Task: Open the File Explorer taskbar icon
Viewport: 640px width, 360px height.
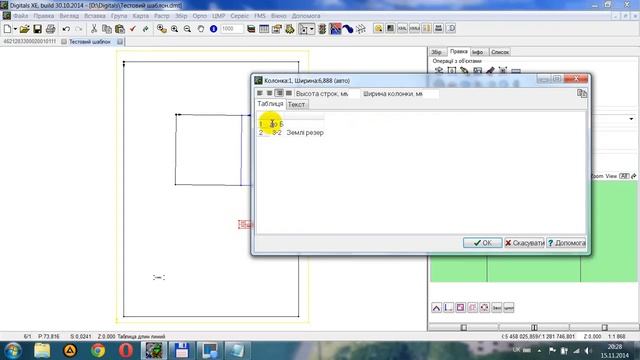Action: tap(42, 351)
